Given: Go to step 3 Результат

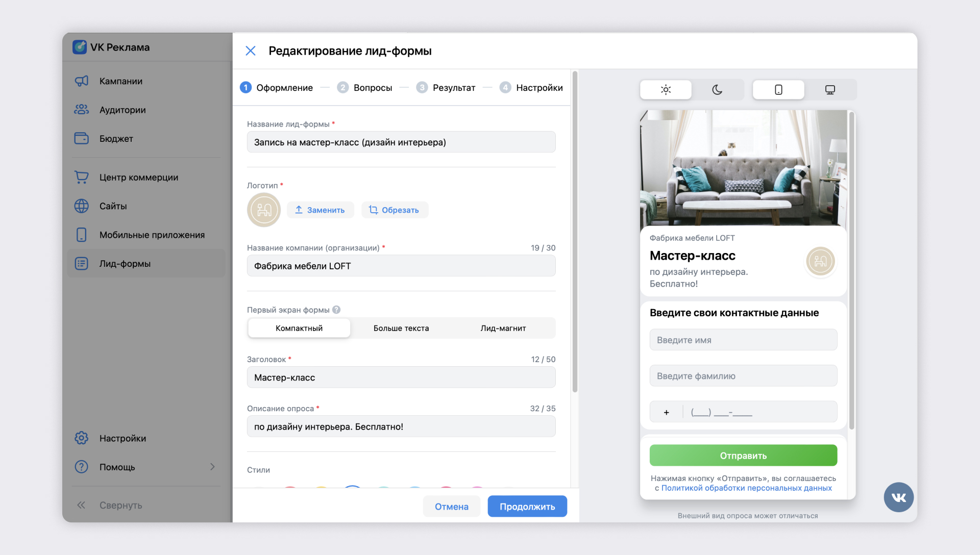Looking at the screenshot, I should tap(446, 88).
